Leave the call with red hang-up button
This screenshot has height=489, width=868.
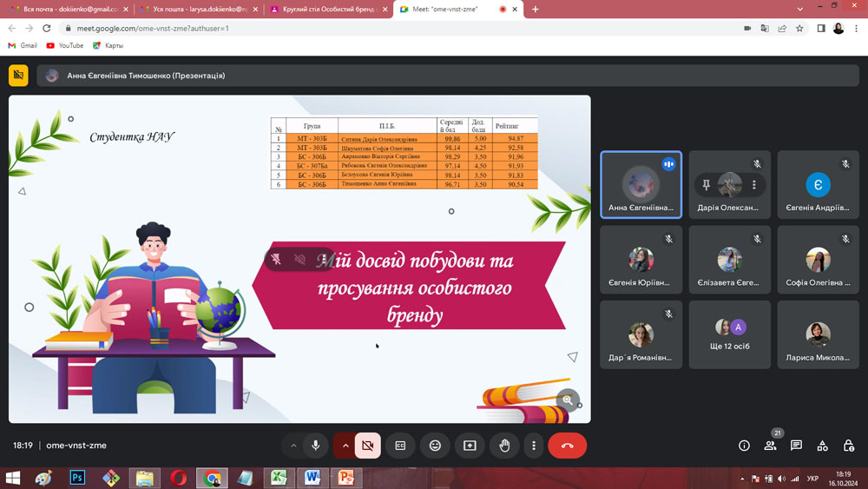click(567, 446)
